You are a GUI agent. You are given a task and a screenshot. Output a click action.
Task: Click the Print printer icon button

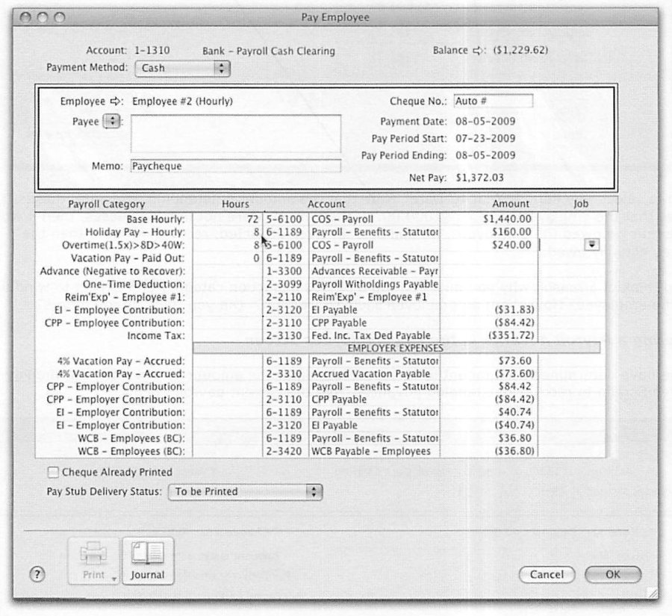click(x=93, y=561)
